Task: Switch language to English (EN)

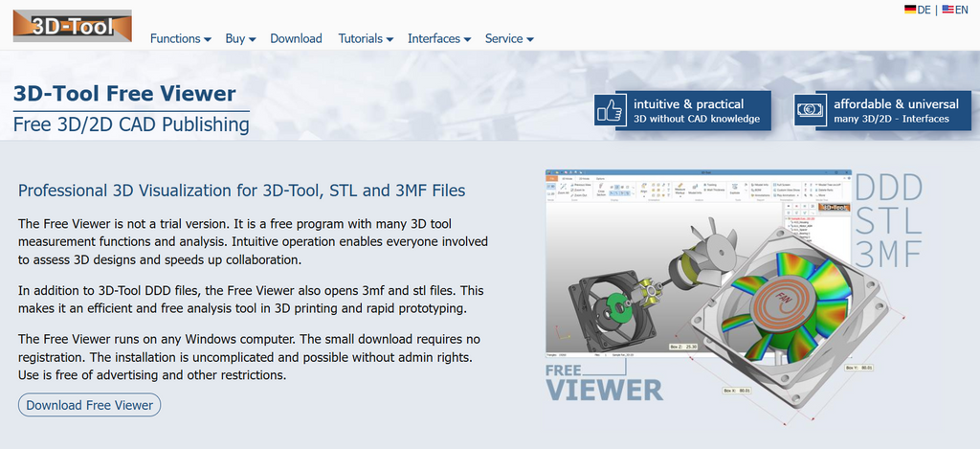Action: pos(955,10)
